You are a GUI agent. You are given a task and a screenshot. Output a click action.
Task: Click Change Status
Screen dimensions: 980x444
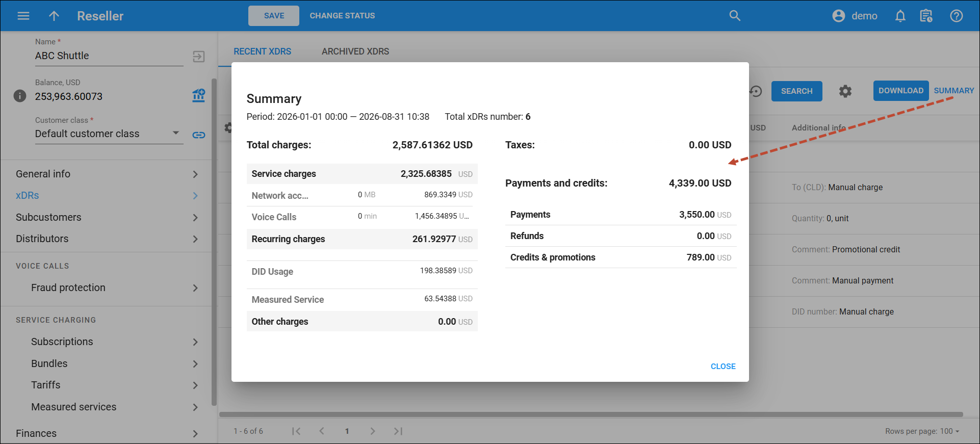tap(342, 16)
